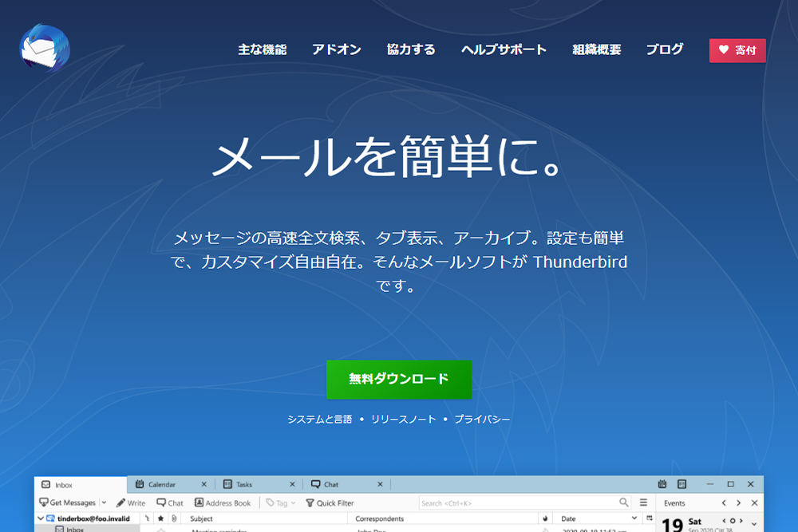
Task: Open the calendar icon in tab bar
Action: pyautogui.click(x=662, y=484)
